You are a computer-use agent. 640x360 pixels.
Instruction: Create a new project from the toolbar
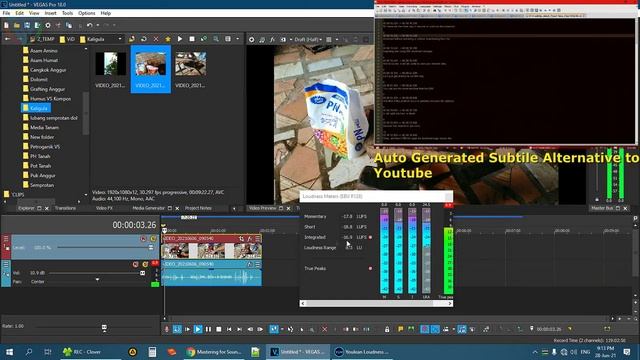(x=6, y=25)
